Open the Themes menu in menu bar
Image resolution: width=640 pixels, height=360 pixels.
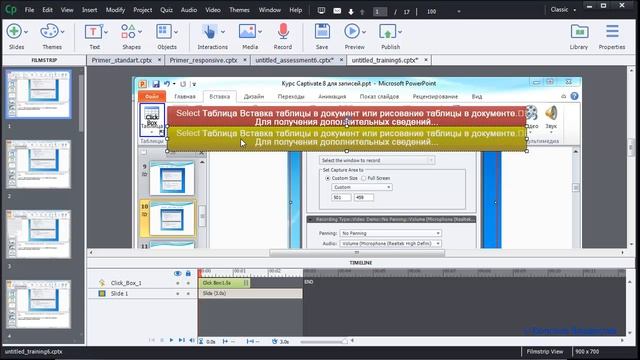pyautogui.click(x=239, y=10)
